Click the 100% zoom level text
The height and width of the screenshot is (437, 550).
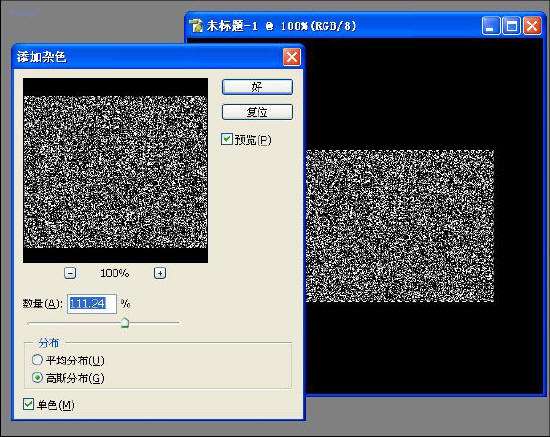coord(115,273)
